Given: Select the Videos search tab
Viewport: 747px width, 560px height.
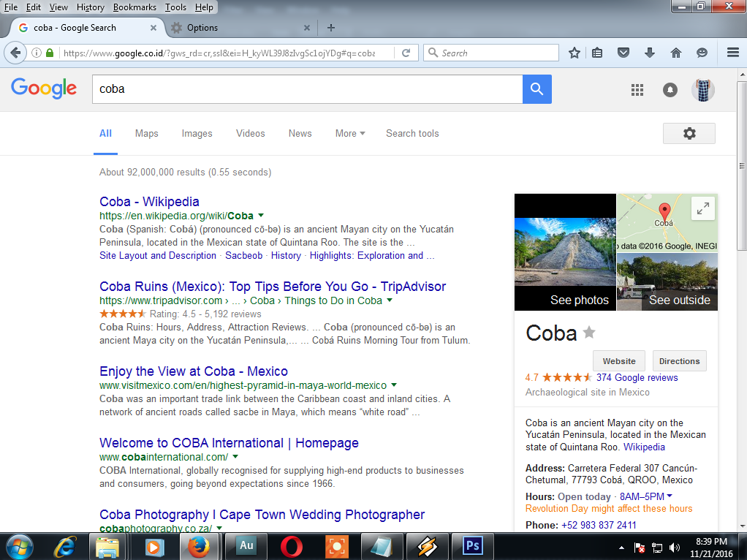Looking at the screenshot, I should [x=250, y=134].
